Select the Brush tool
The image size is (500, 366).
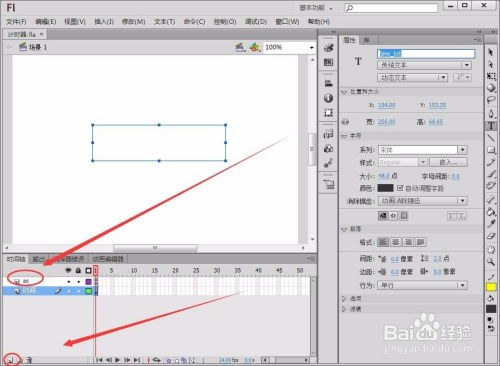pos(491,174)
